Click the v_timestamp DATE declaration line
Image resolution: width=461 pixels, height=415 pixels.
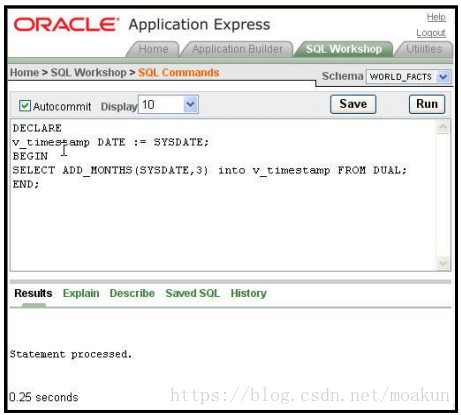click(x=111, y=142)
